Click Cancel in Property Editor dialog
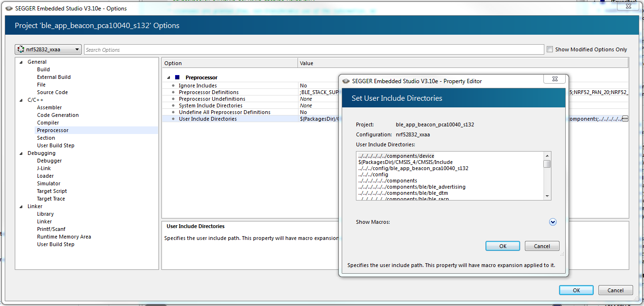Viewport: 644px width, 306px height. pos(542,246)
